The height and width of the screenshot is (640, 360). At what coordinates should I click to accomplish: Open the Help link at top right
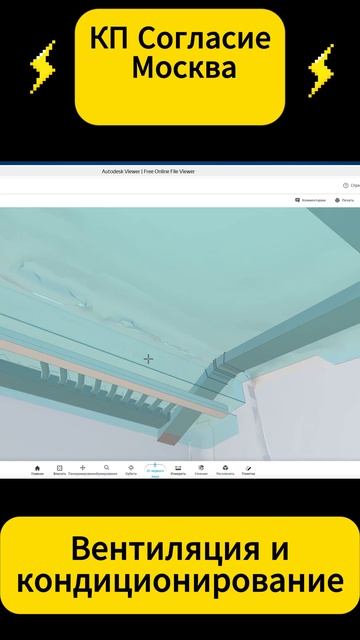click(351, 185)
